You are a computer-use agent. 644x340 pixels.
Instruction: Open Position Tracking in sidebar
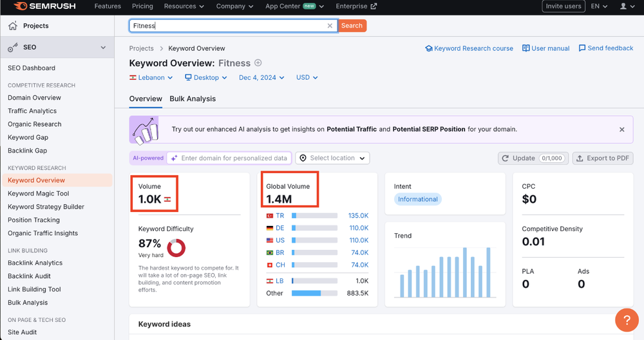33,220
